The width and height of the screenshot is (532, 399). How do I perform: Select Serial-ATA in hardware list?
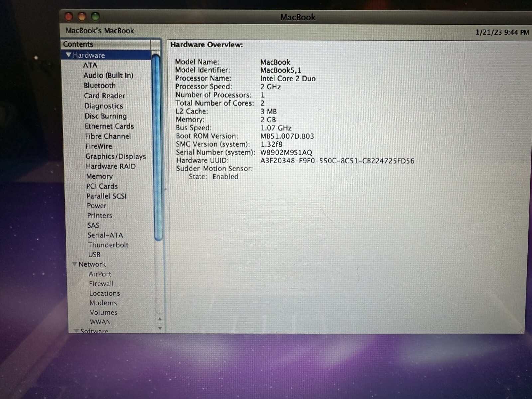tap(105, 235)
